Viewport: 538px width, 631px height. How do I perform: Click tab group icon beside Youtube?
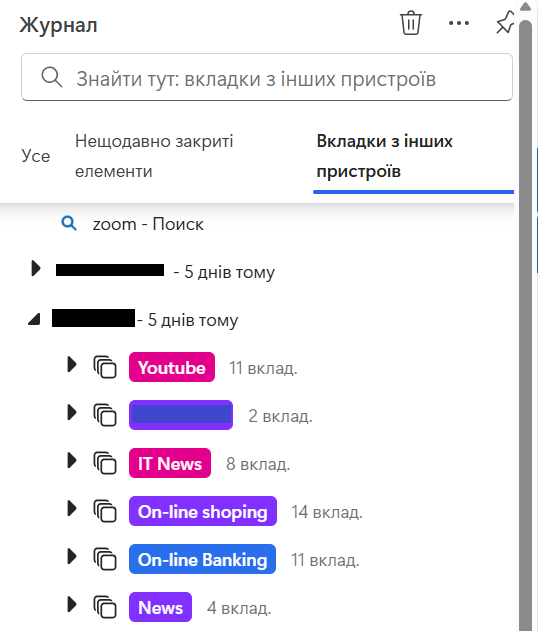click(105, 367)
